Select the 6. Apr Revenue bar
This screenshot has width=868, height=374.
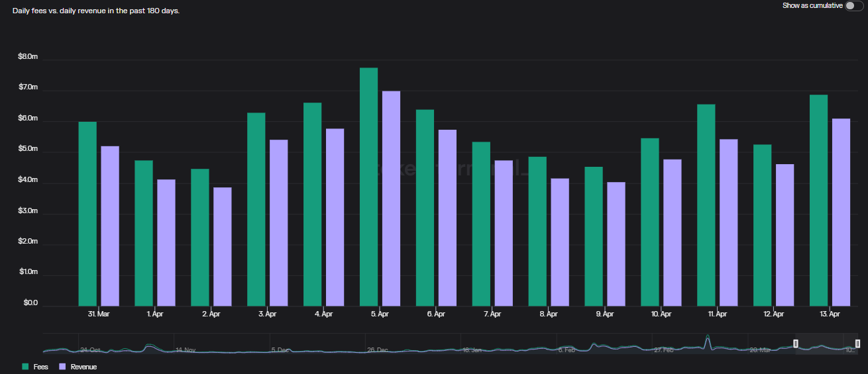coord(447,218)
